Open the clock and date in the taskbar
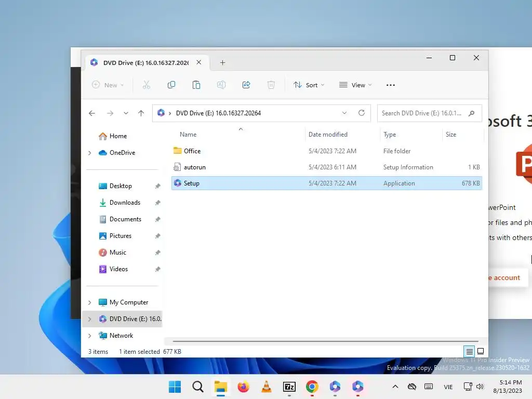 pyautogui.click(x=508, y=387)
